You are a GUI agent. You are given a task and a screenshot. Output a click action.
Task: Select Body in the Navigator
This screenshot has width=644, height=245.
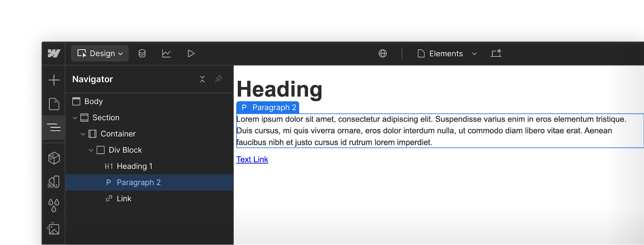[149, 101]
